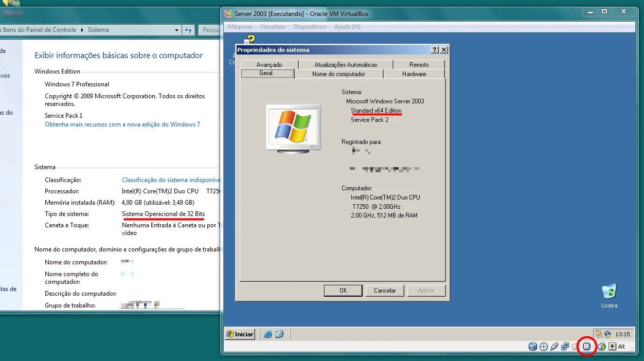The height and width of the screenshot is (361, 644).
Task: Click the '4,00 GB (utilizável: 3,49 GB)' value
Action: click(158, 203)
